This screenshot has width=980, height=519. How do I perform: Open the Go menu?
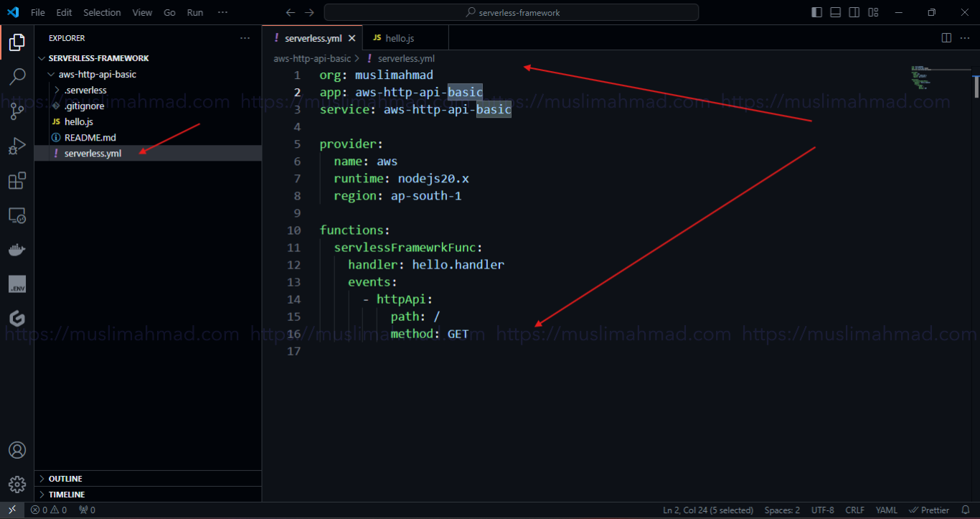pos(169,12)
